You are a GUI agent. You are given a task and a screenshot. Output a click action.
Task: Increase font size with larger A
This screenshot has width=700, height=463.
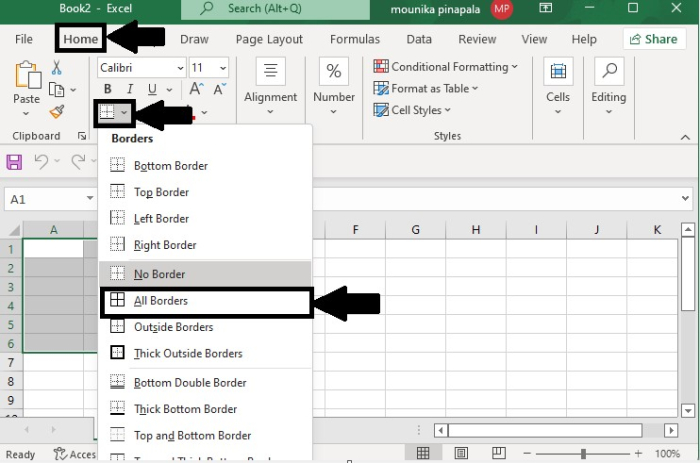(196, 89)
